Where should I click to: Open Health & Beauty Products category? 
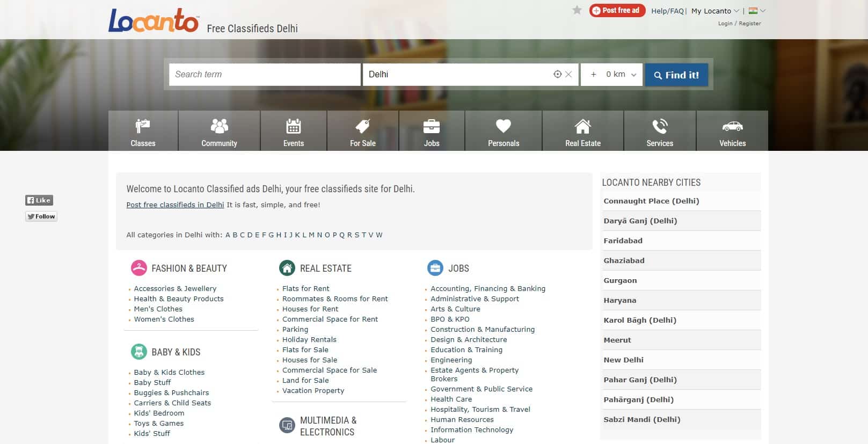[x=179, y=299]
